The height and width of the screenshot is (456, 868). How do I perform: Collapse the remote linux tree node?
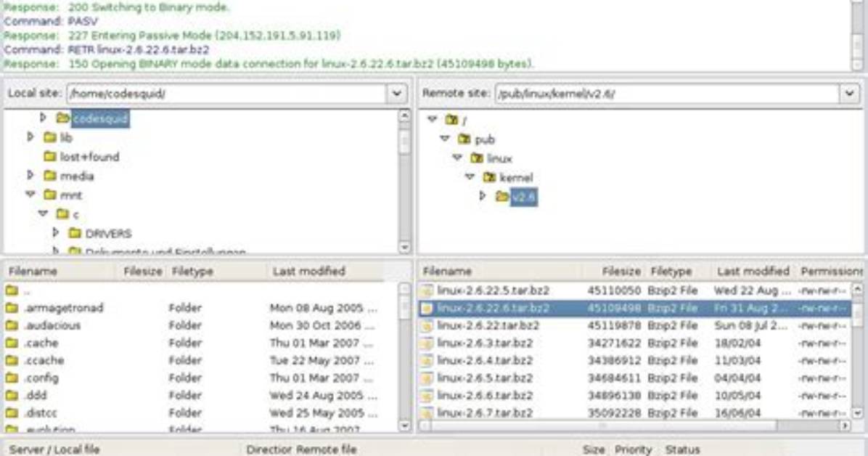pyautogui.click(x=457, y=158)
